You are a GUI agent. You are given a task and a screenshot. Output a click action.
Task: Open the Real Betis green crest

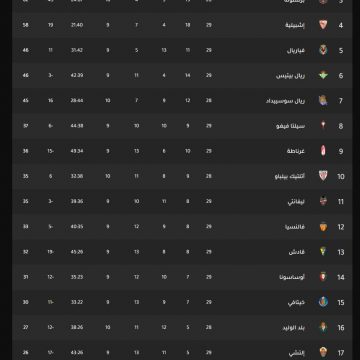(323, 75)
